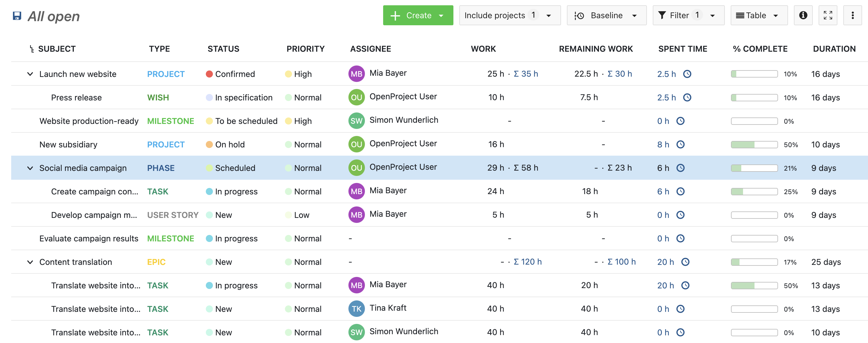Click green Create button
Screen dimensions: 868x343
418,15
